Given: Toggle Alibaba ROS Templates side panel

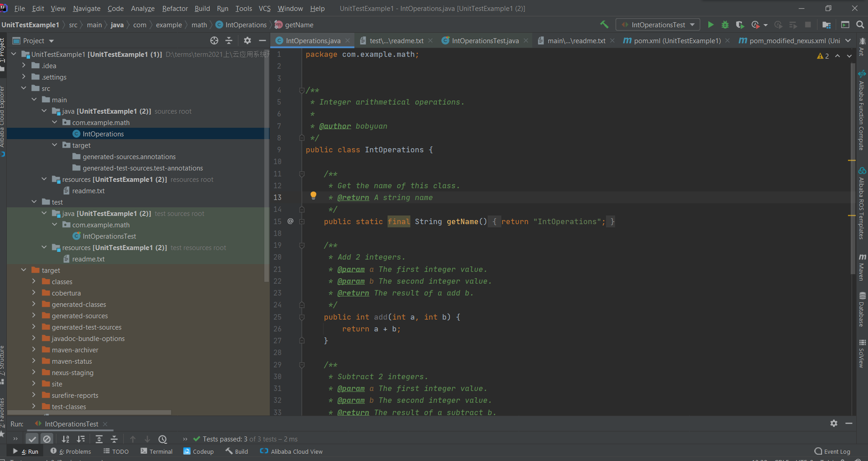Looking at the screenshot, I should click(x=862, y=203).
